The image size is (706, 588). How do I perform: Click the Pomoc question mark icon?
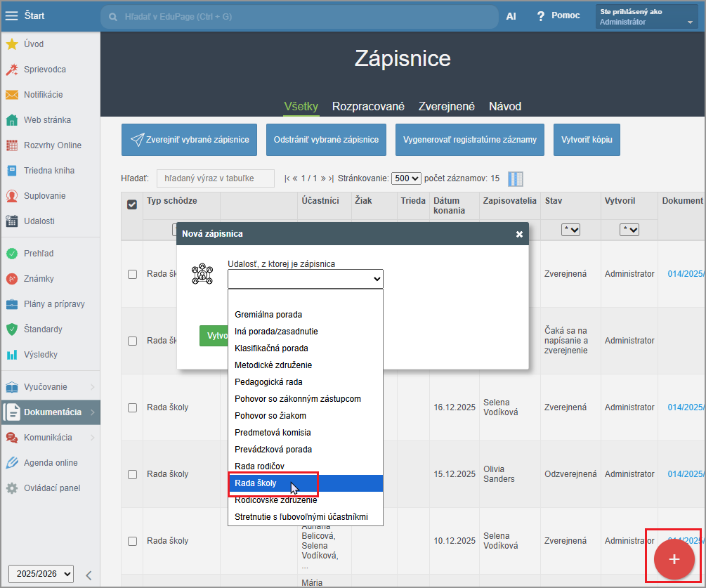(541, 15)
